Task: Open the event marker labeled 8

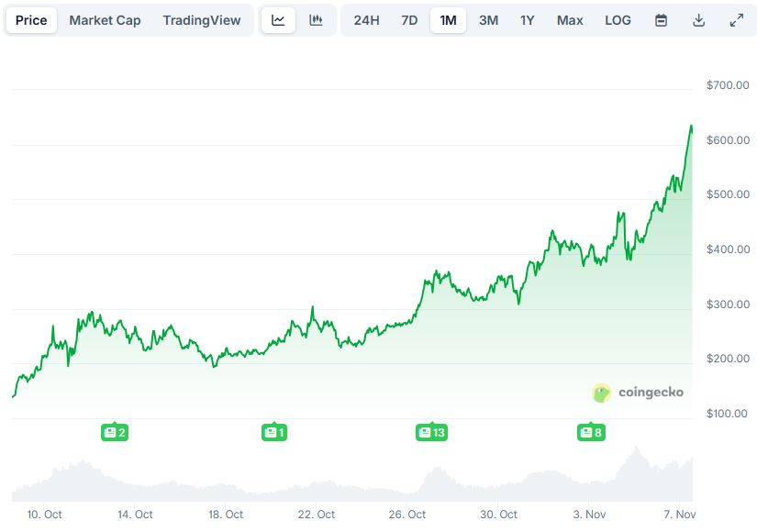Action: click(x=591, y=432)
